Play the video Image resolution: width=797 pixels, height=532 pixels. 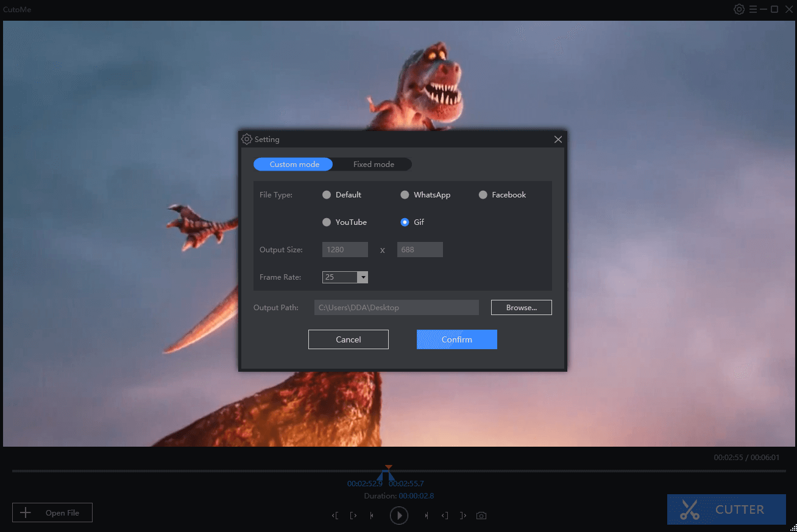pos(399,516)
